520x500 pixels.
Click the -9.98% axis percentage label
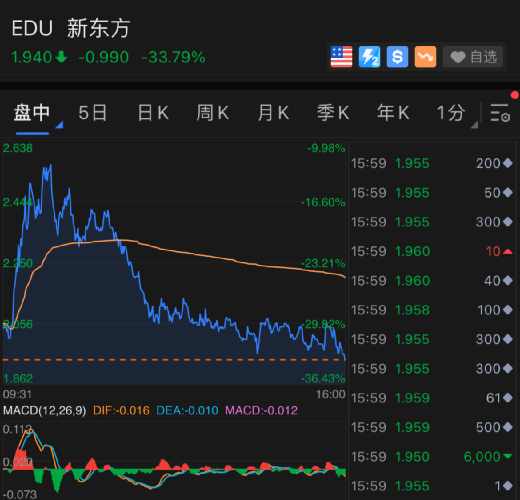point(326,148)
